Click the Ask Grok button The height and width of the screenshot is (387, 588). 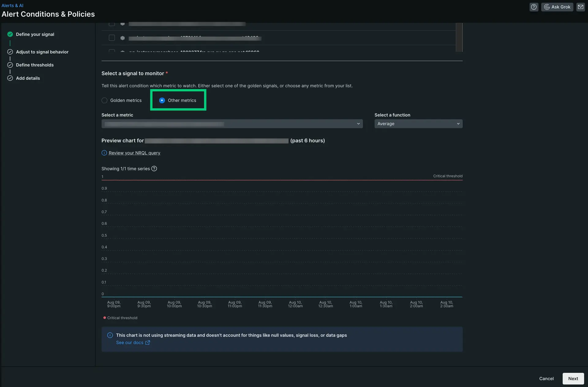click(x=557, y=7)
